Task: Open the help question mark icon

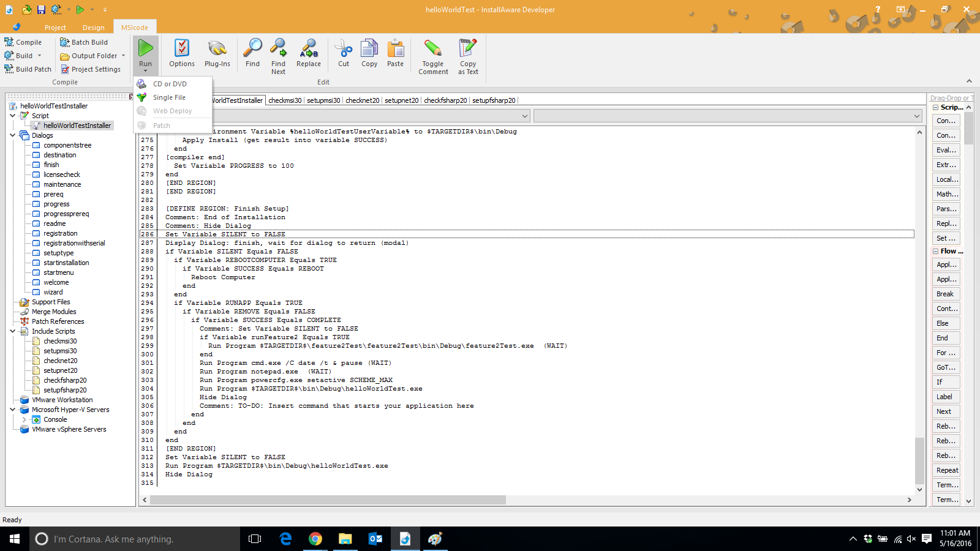Action: click(x=878, y=9)
